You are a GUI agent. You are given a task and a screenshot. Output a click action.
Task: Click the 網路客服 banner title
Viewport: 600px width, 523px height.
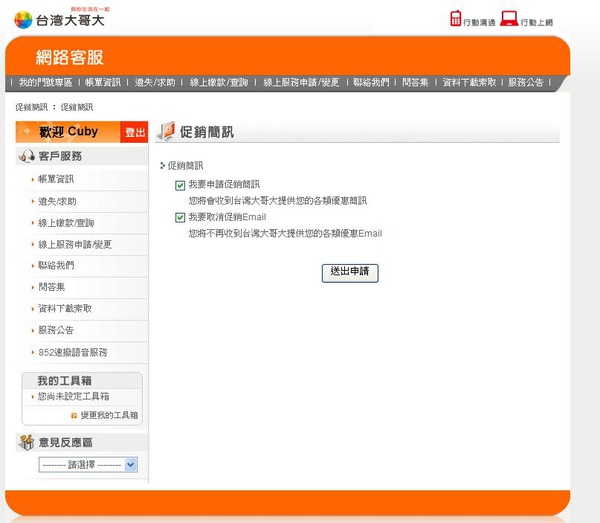tap(70, 57)
